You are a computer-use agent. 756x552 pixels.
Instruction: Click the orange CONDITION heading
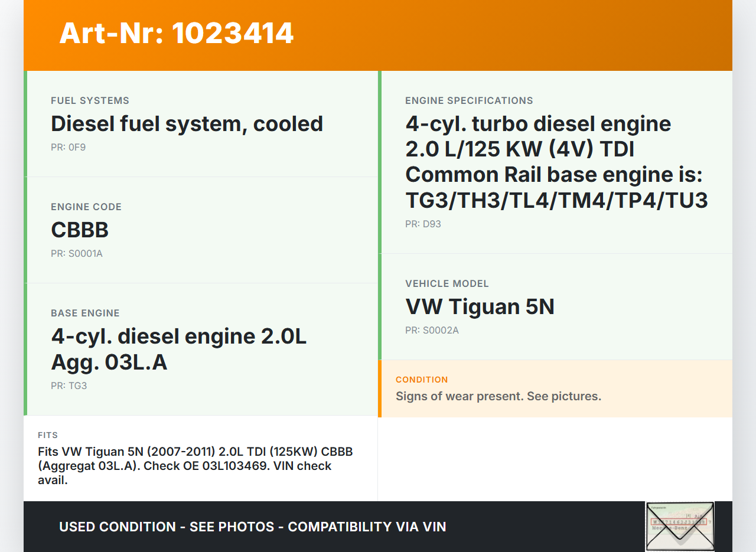click(422, 380)
